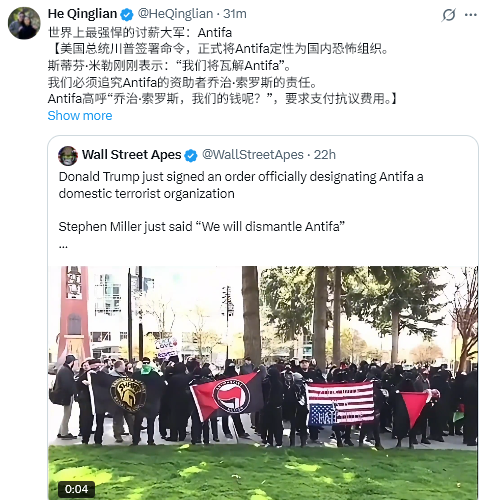
Task: Click the He Qinglian display name
Action: pos(82,14)
